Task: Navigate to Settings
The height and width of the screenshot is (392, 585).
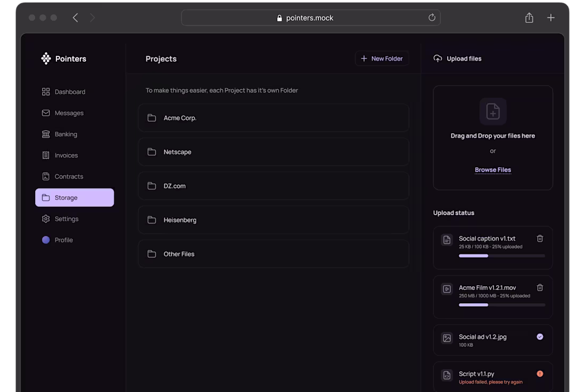Action: point(66,219)
